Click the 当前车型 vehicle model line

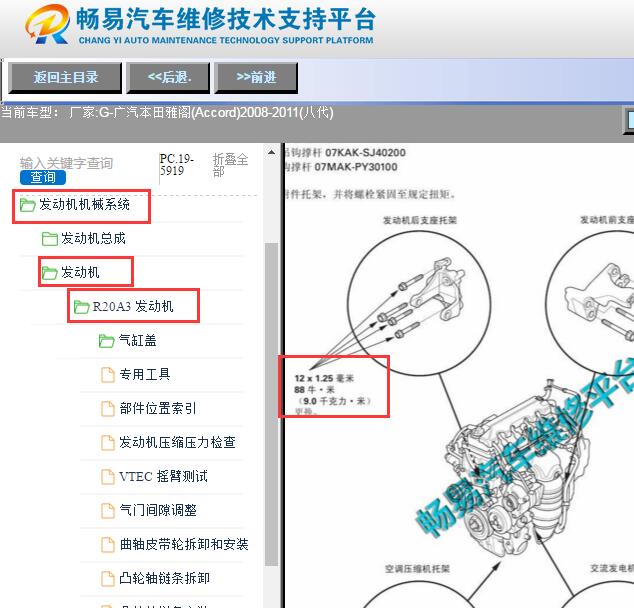pos(167,112)
